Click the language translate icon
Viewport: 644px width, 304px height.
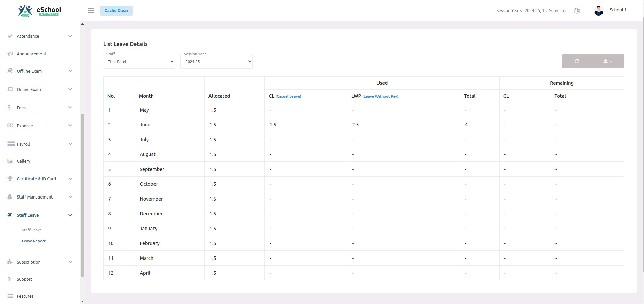pyautogui.click(x=577, y=11)
